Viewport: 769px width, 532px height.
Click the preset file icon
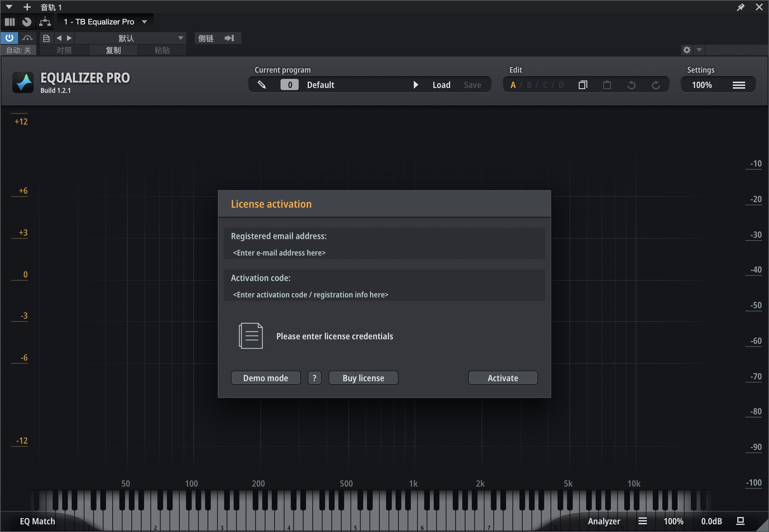click(46, 38)
